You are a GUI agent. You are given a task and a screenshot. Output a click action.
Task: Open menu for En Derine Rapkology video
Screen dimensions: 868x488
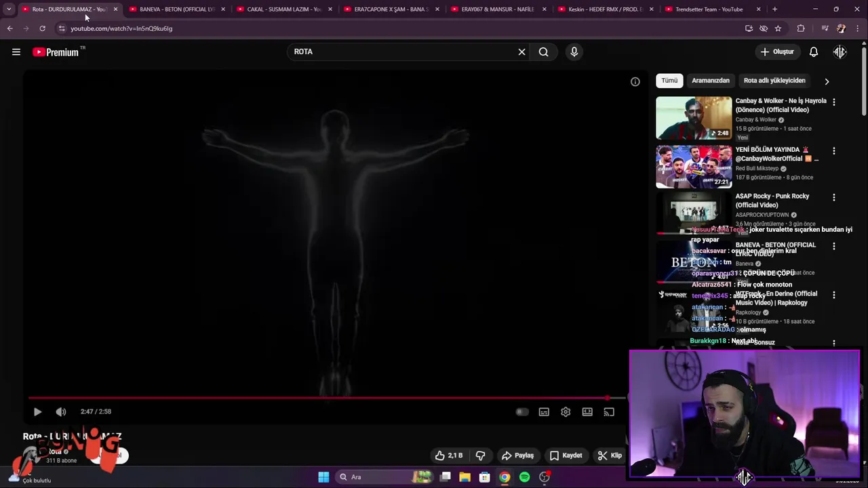tap(834, 295)
